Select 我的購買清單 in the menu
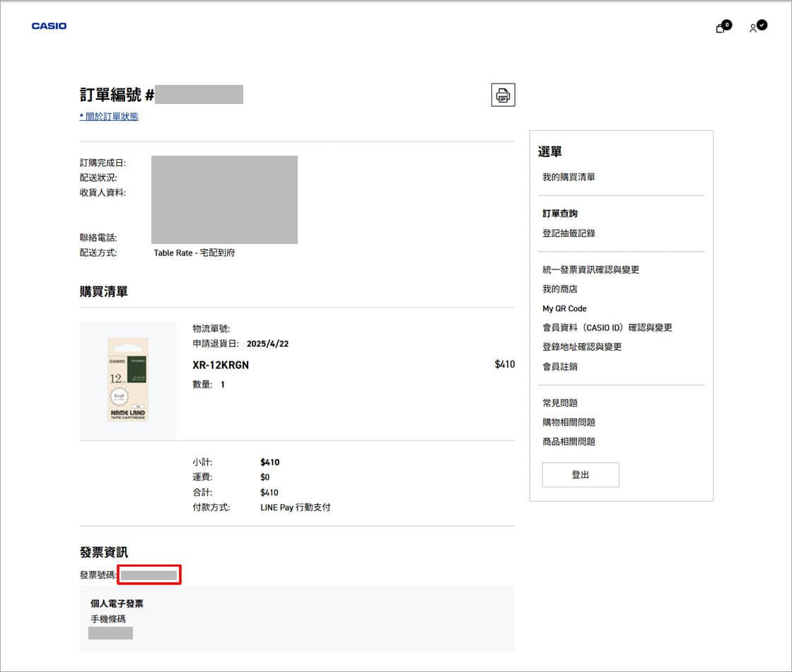792x672 pixels. 569,177
